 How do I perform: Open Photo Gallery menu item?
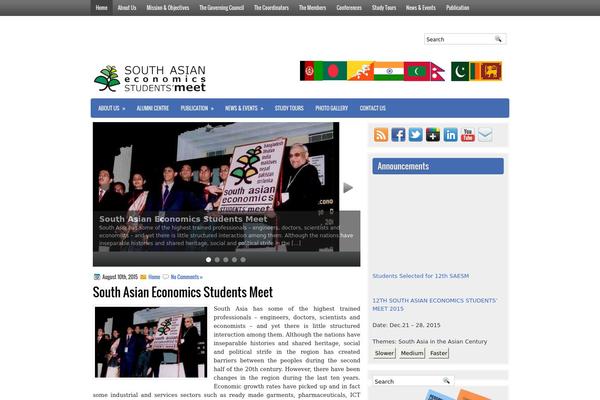pos(331,108)
